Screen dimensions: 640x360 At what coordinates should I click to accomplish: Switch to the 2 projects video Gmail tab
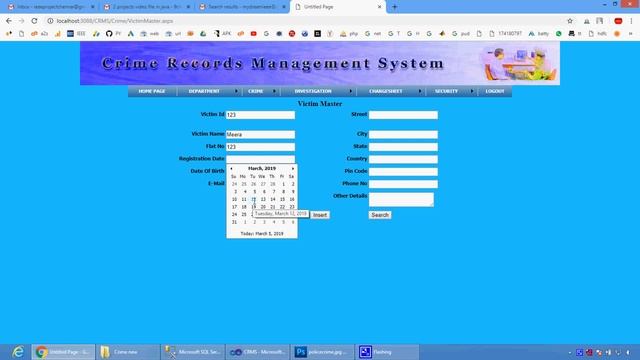[x=147, y=7]
